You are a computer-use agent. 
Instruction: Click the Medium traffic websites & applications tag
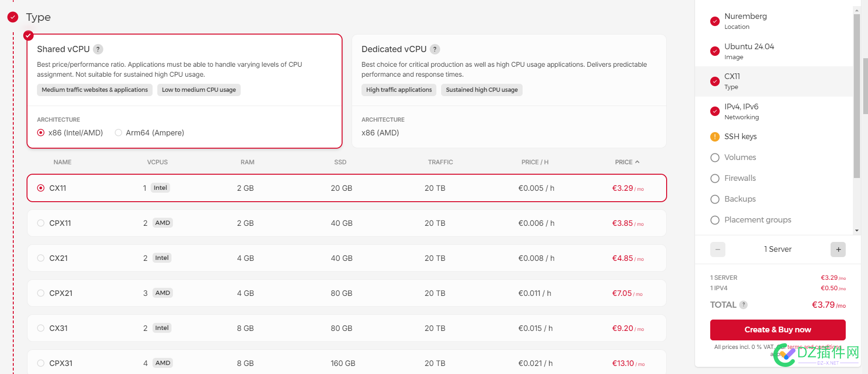pos(95,90)
